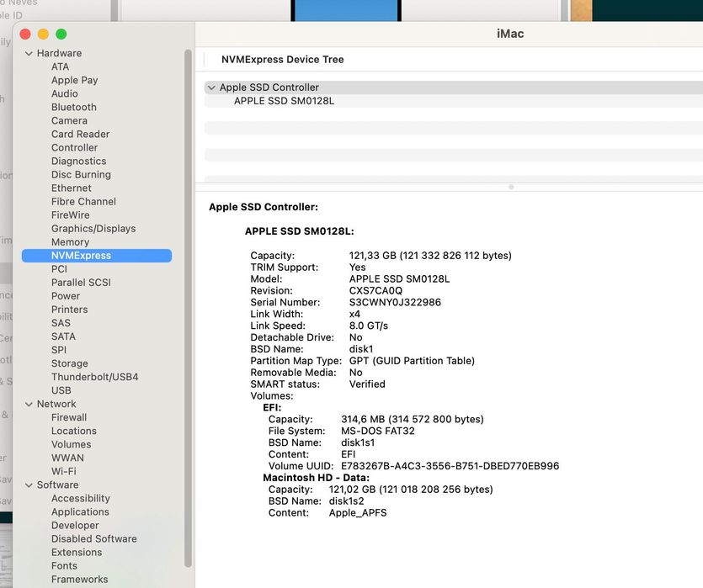Collapse the Software section chevron
703x588 pixels.
tap(29, 485)
